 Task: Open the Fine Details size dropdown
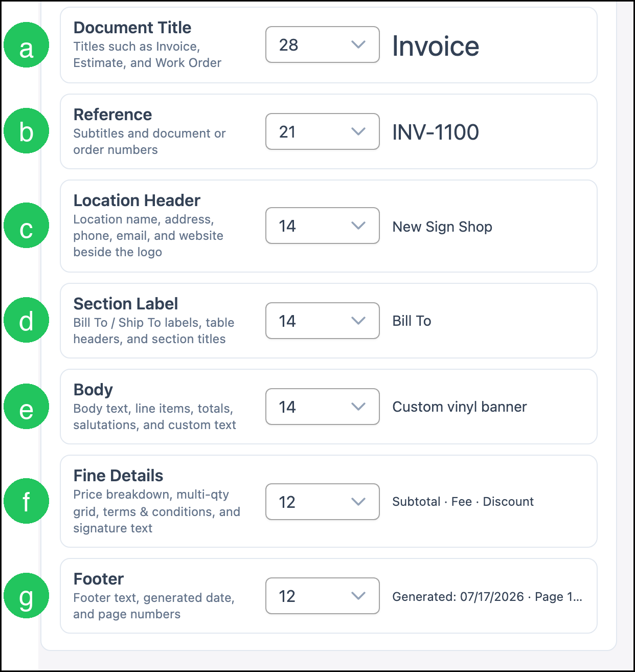click(323, 502)
